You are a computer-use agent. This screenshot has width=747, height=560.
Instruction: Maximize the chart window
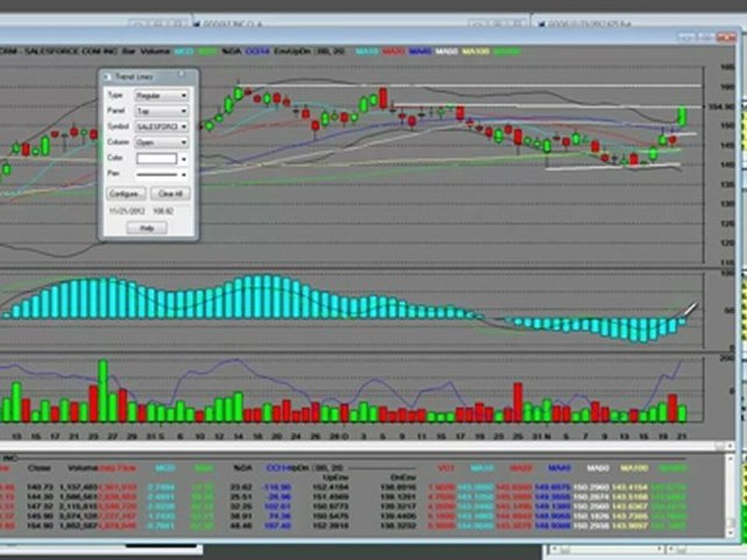[x=706, y=37]
